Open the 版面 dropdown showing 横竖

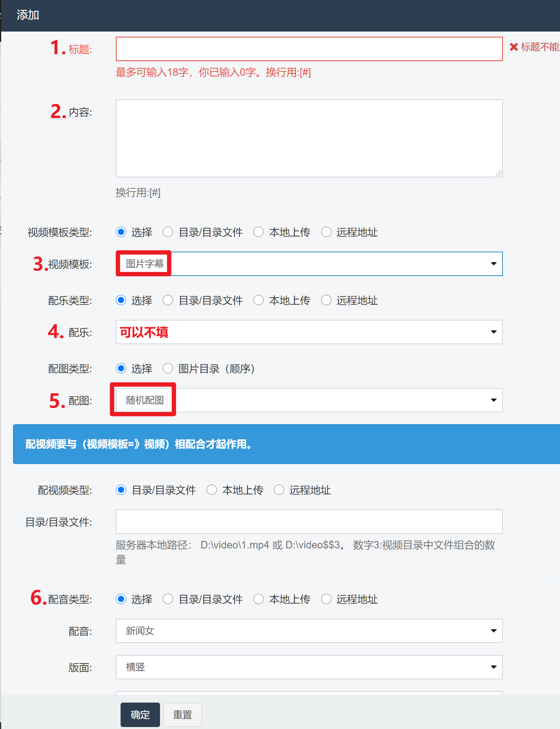click(309, 667)
